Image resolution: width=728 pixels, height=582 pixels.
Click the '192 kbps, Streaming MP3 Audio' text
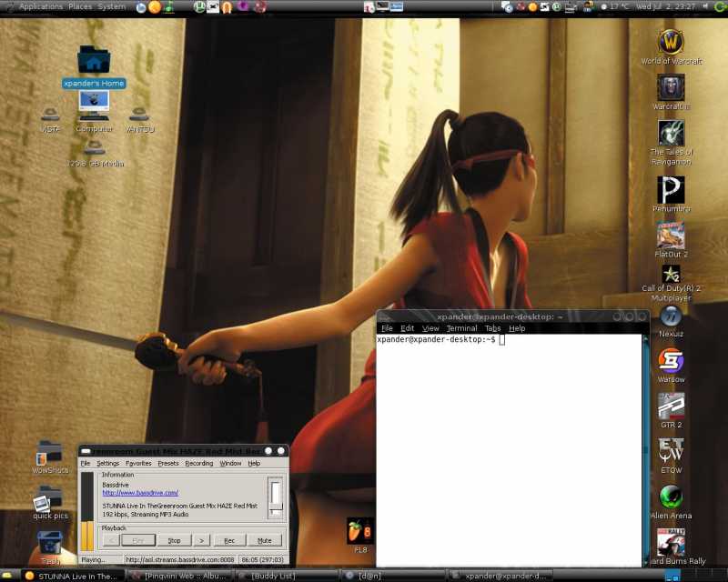(x=146, y=514)
